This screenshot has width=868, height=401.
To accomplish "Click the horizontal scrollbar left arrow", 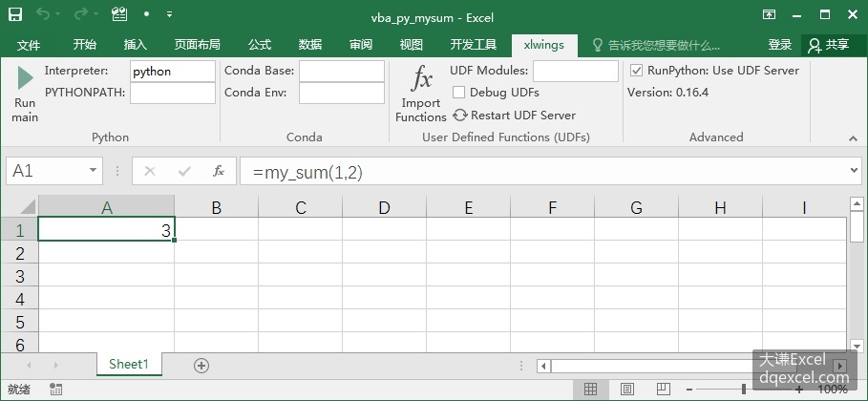I will point(543,366).
